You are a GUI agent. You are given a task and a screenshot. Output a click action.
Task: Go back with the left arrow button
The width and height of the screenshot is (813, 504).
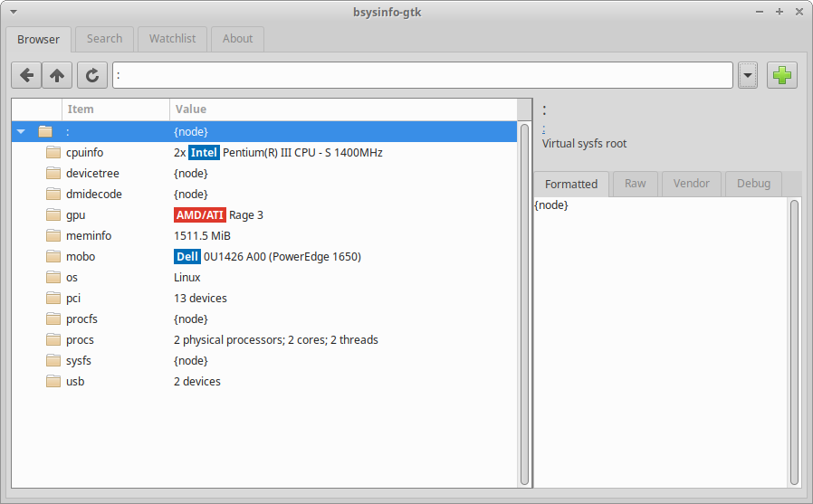[26, 76]
